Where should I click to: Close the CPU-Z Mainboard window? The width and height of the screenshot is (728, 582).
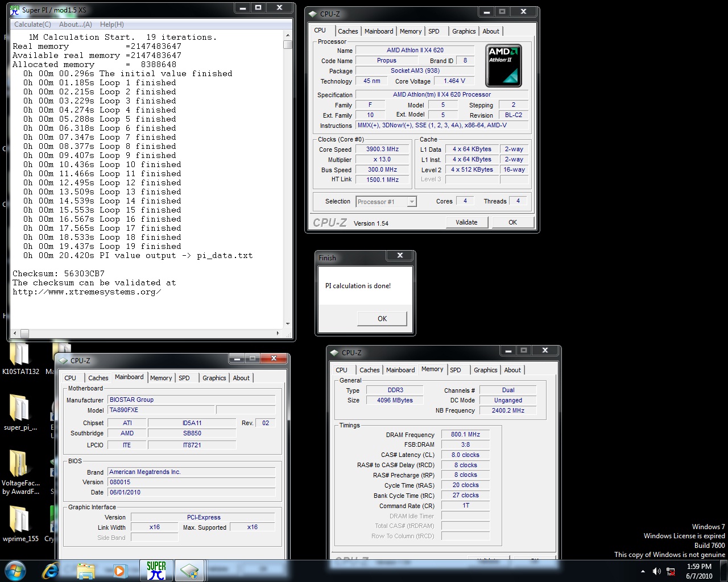pyautogui.click(x=274, y=358)
